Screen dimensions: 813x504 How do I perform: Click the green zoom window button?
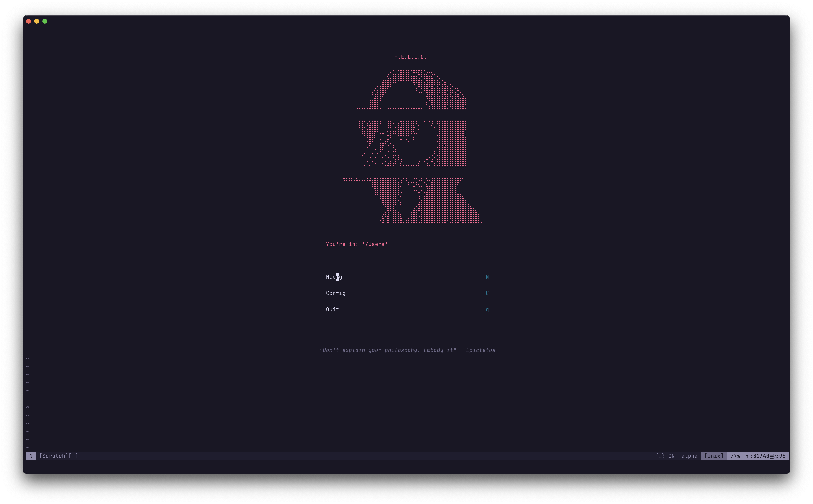(45, 21)
